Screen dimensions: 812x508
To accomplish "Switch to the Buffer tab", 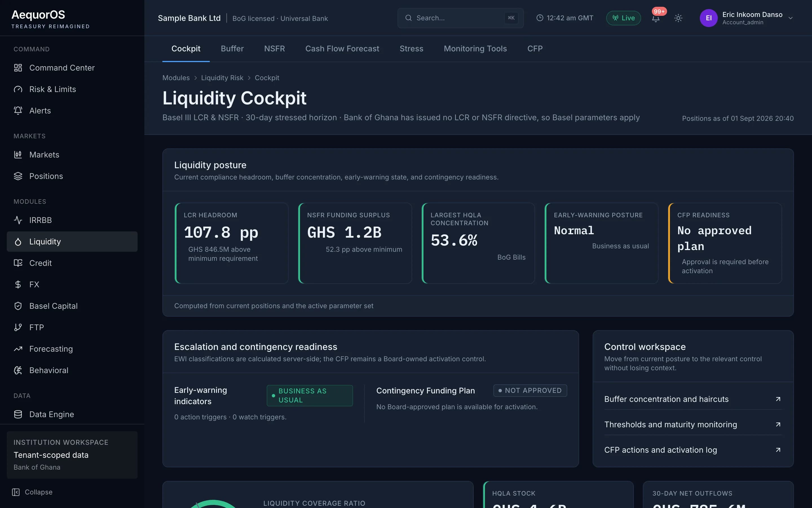I will [232, 49].
